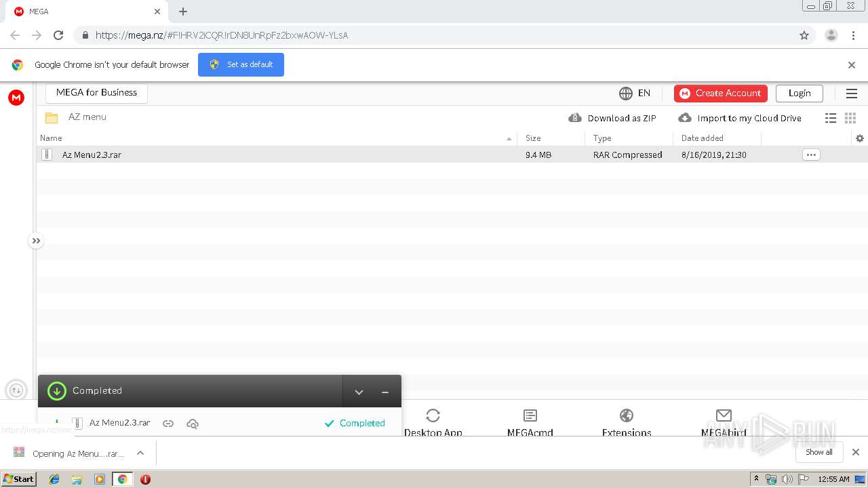Minimize the transfers panel with dash button
868x488 pixels.
385,392
